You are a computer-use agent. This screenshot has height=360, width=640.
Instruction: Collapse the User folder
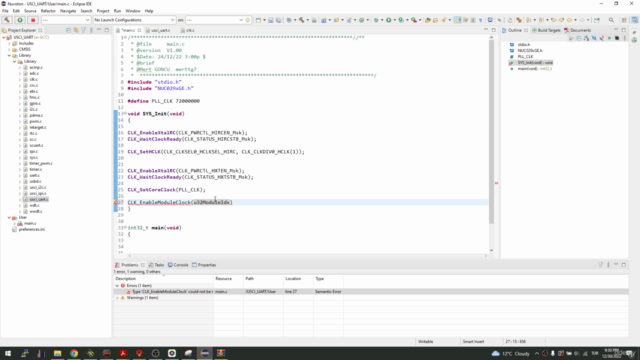(9, 218)
